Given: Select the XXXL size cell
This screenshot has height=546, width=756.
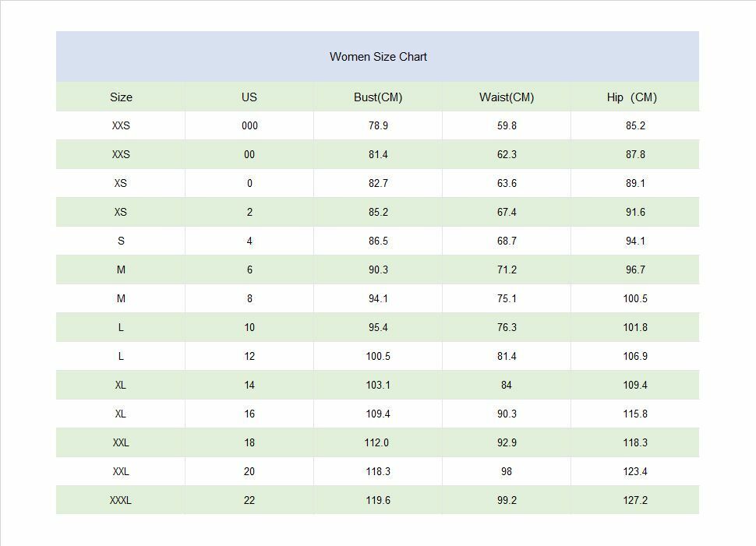Looking at the screenshot, I should click(121, 500).
